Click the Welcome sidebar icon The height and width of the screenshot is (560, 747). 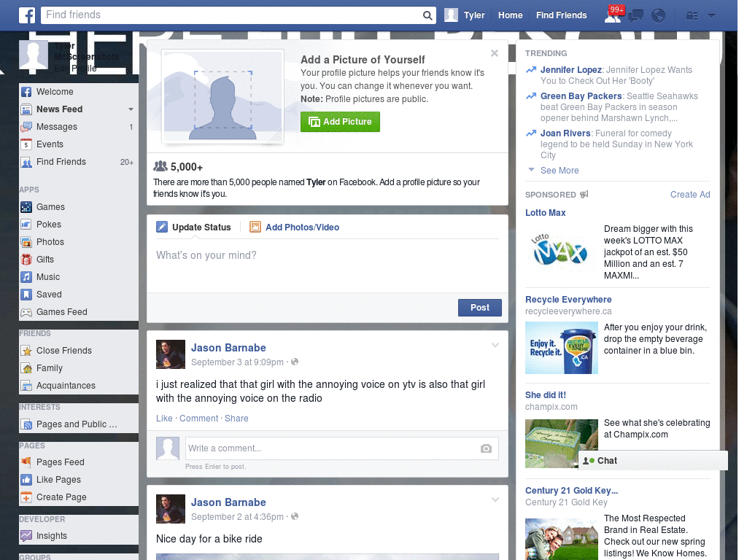(26, 92)
